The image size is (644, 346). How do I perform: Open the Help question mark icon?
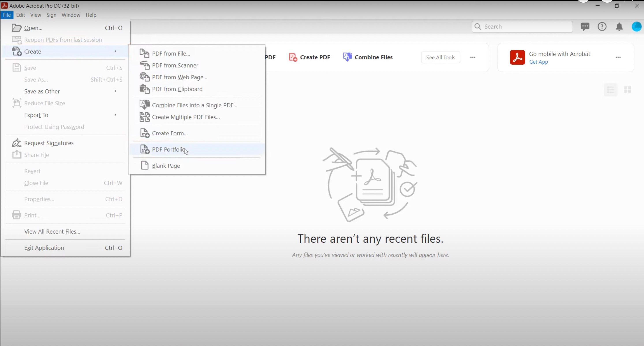point(602,26)
